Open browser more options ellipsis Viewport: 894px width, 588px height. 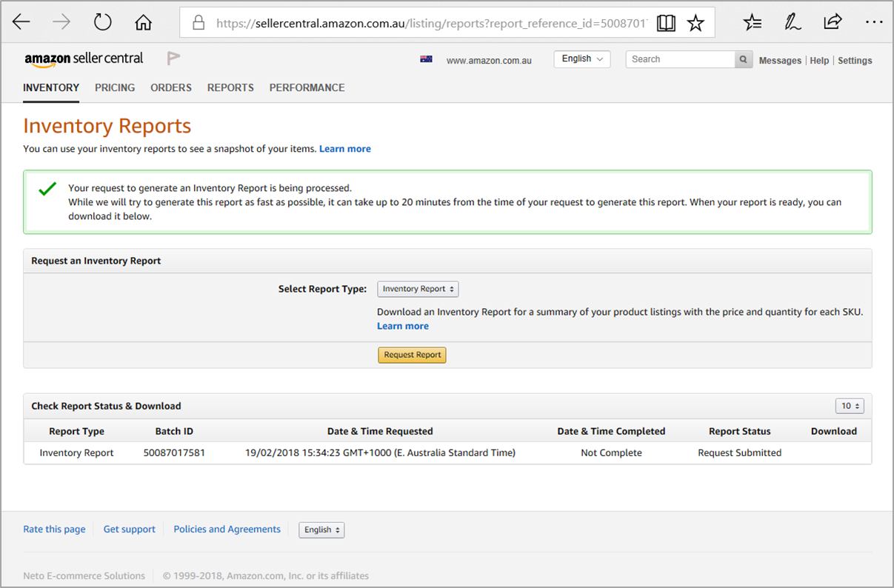click(x=874, y=22)
